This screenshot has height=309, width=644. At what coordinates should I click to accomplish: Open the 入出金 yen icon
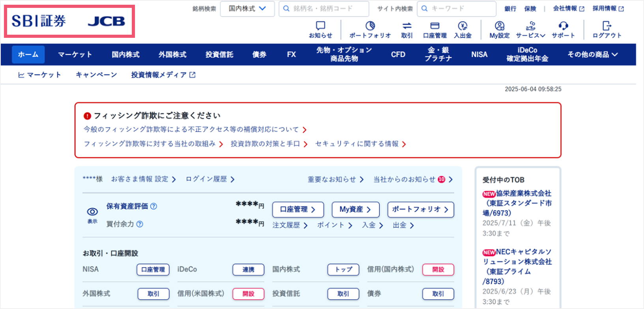463,26
